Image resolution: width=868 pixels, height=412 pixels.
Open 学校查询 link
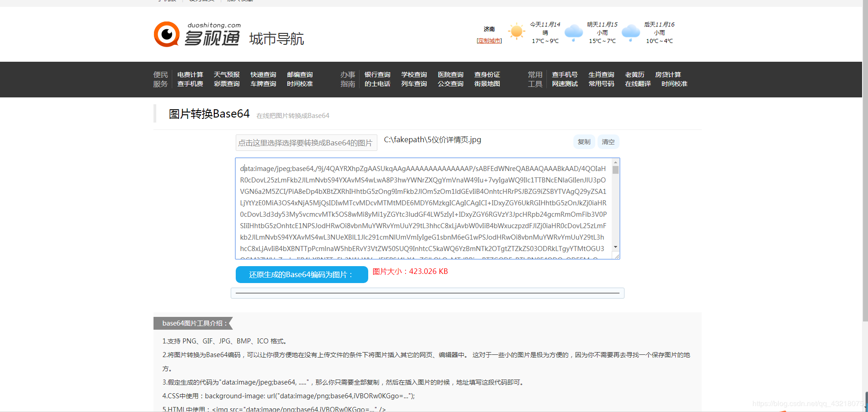414,75
